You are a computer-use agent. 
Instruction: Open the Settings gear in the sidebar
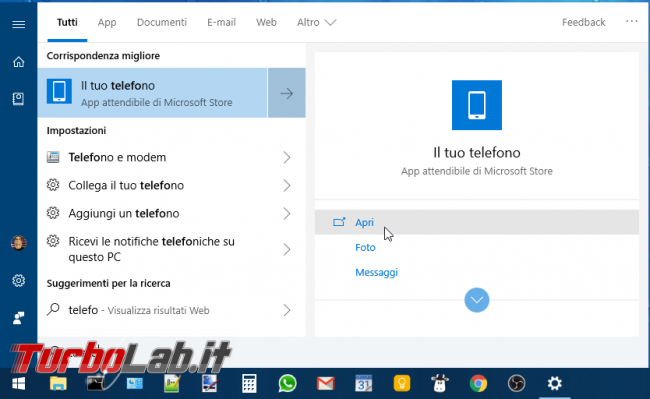[18, 281]
